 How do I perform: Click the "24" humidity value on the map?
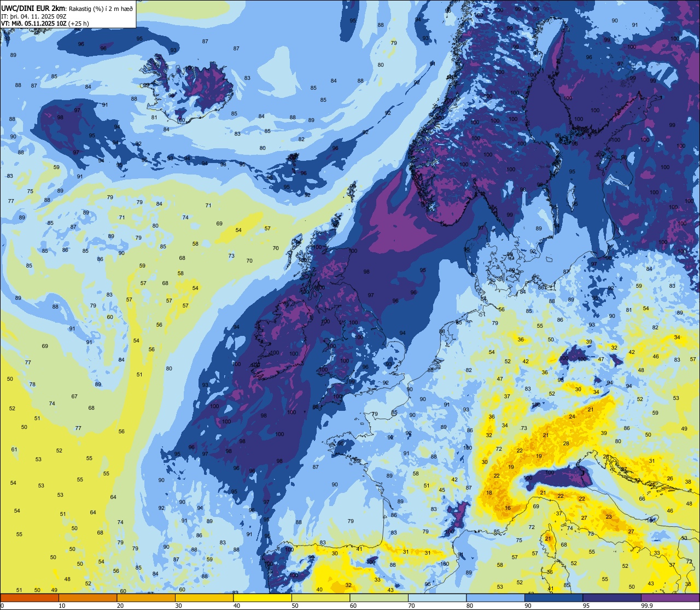572,417
